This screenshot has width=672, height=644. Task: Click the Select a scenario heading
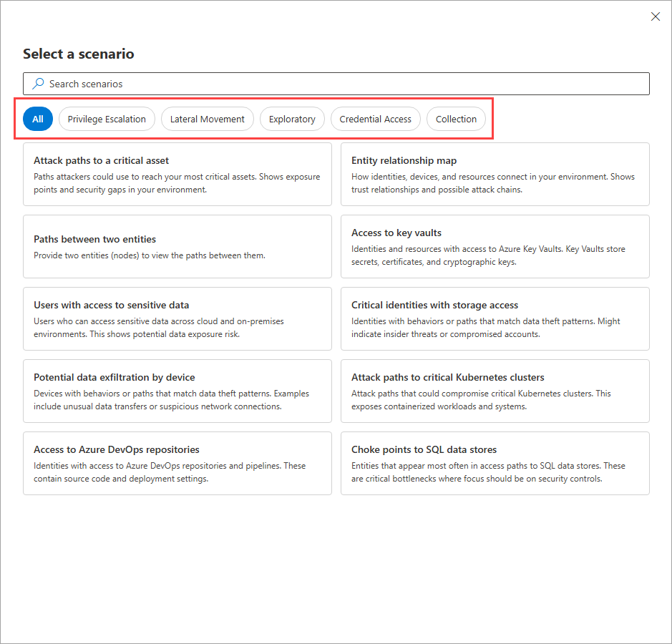(79, 54)
